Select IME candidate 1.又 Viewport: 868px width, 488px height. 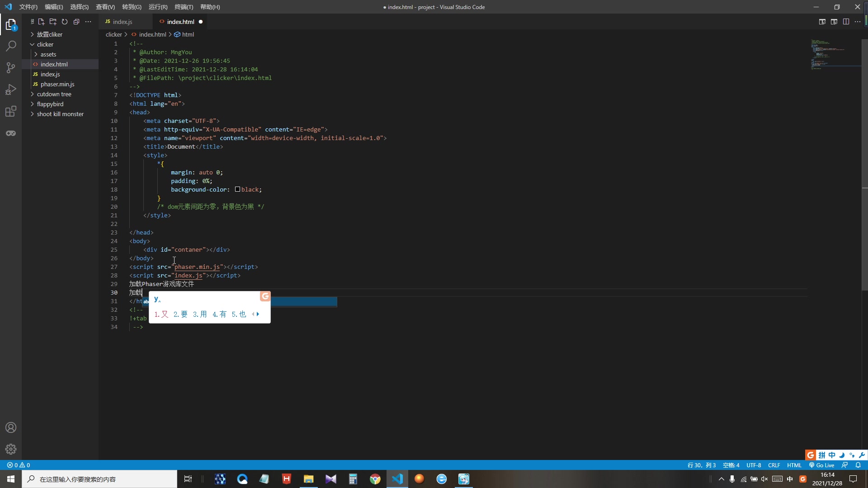(x=161, y=314)
